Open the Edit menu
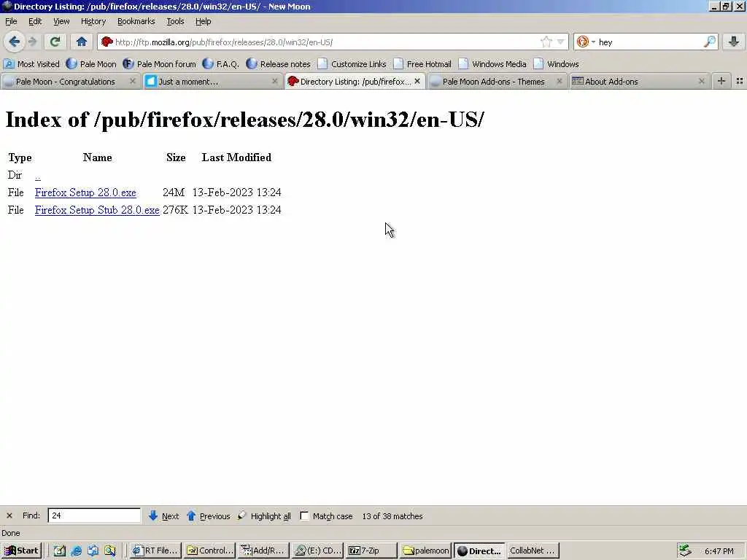This screenshot has width=747, height=560. pyautogui.click(x=35, y=21)
